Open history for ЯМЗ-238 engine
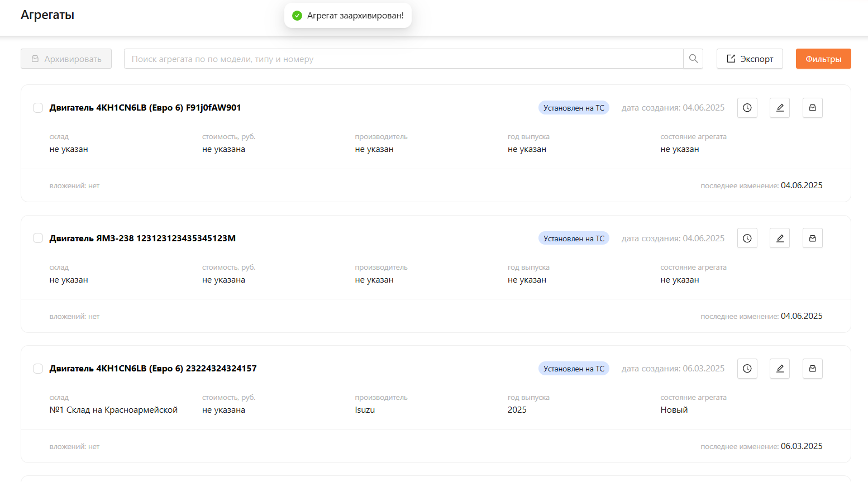The height and width of the screenshot is (482, 868). tap(747, 238)
